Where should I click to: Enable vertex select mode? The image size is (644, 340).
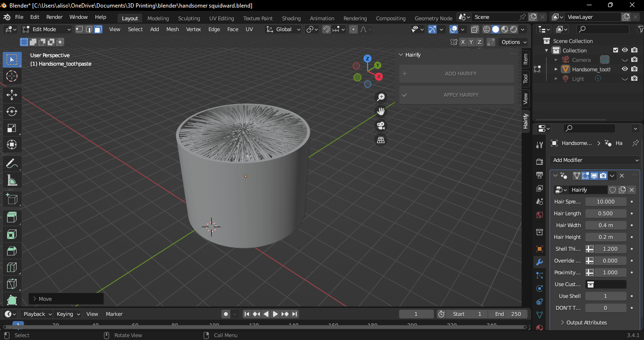(x=79, y=29)
